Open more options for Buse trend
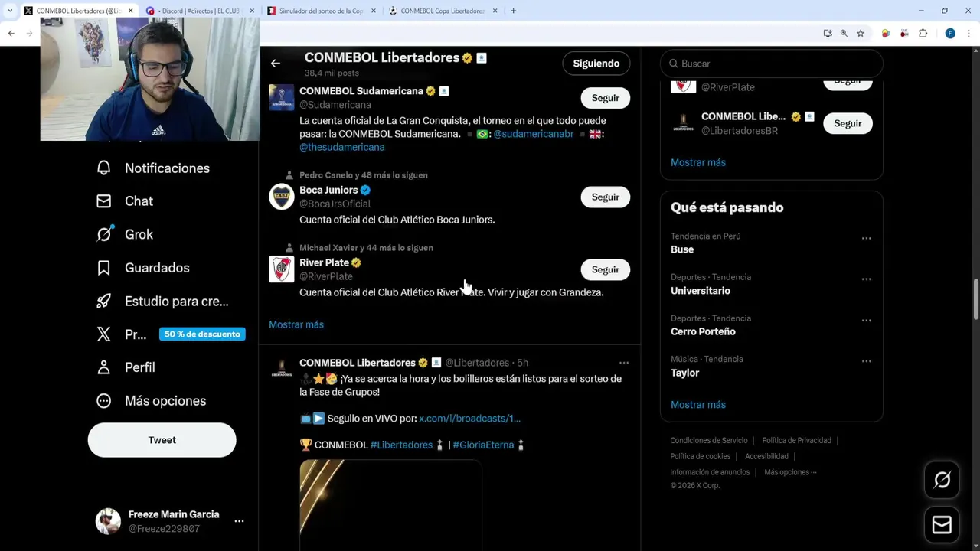 coord(867,238)
